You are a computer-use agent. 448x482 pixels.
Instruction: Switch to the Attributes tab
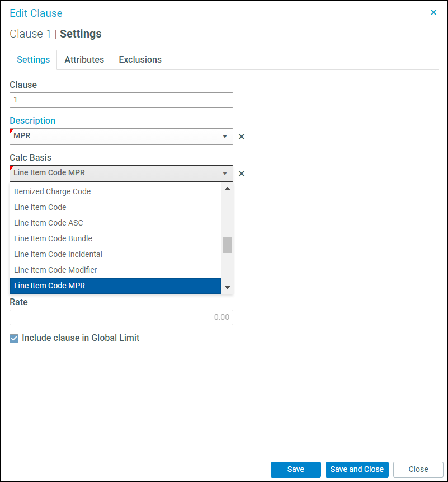coord(84,60)
